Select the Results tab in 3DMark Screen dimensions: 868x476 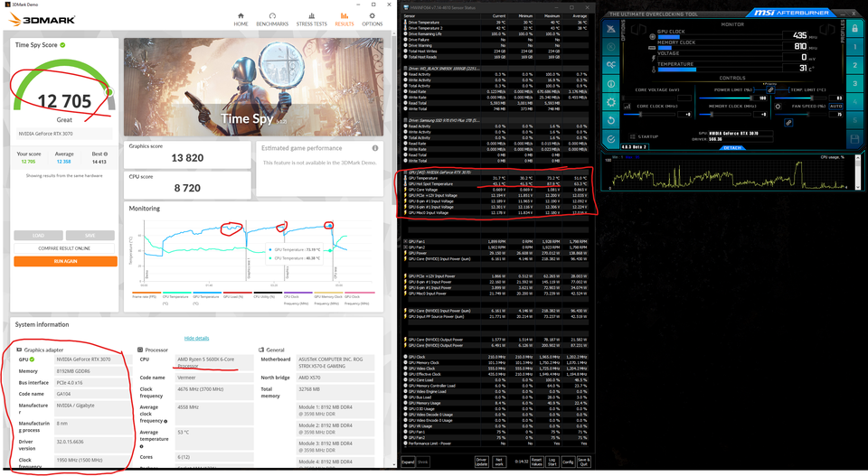point(344,19)
